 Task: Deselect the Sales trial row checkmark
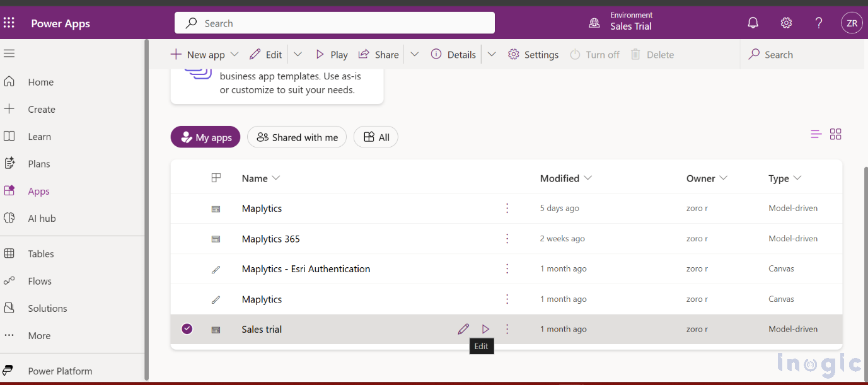pos(187,328)
